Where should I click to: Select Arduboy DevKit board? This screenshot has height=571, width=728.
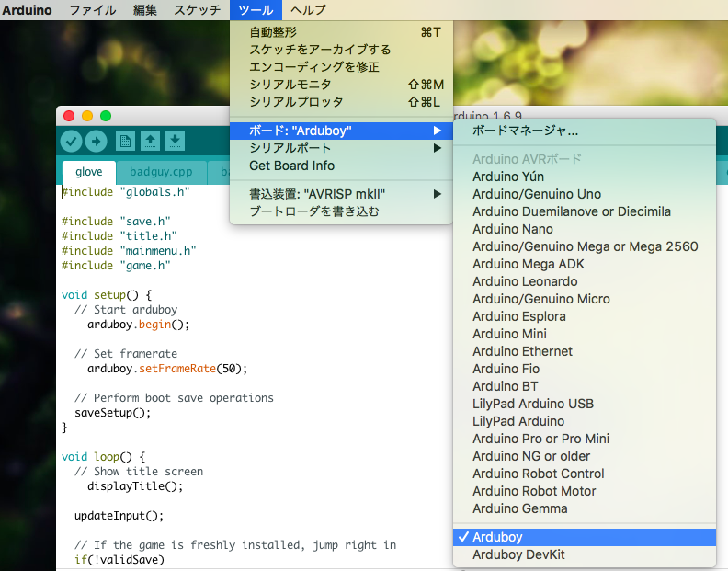(585, 554)
